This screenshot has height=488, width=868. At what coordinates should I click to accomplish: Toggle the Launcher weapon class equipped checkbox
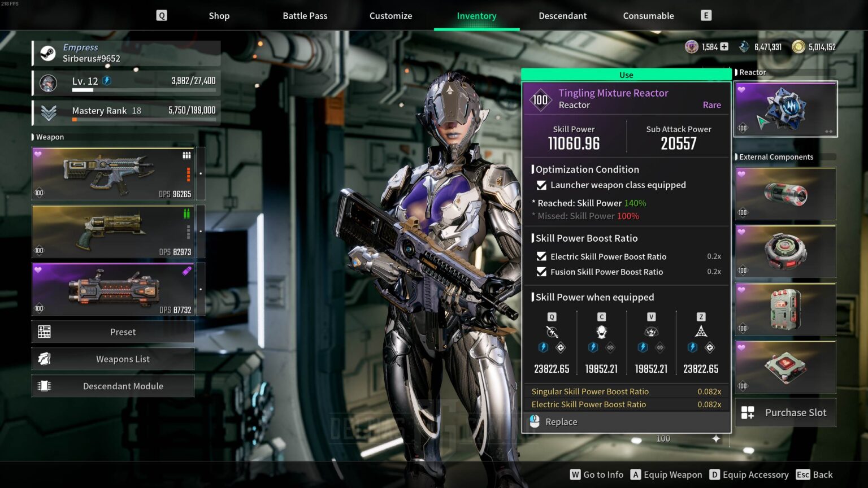coord(542,185)
